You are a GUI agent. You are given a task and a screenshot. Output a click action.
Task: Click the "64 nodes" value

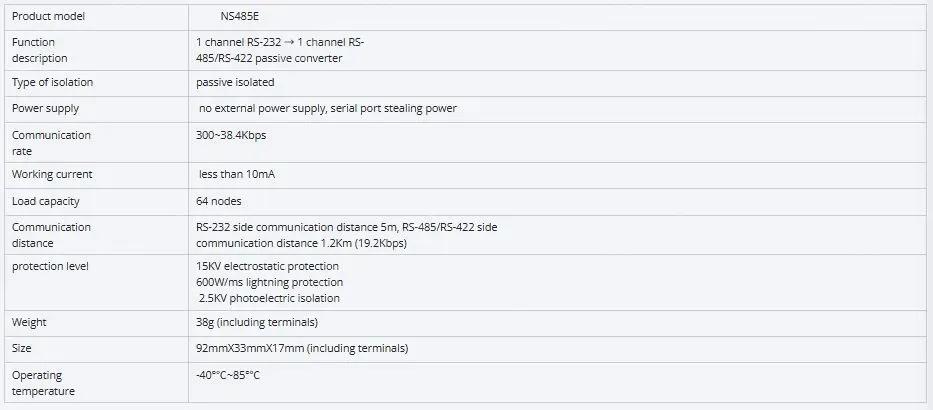click(x=219, y=201)
